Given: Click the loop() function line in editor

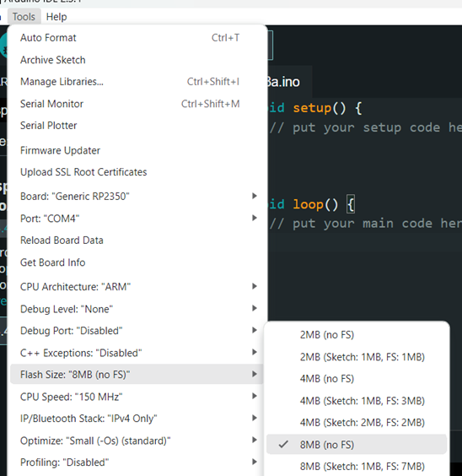Looking at the screenshot, I should tap(311, 204).
